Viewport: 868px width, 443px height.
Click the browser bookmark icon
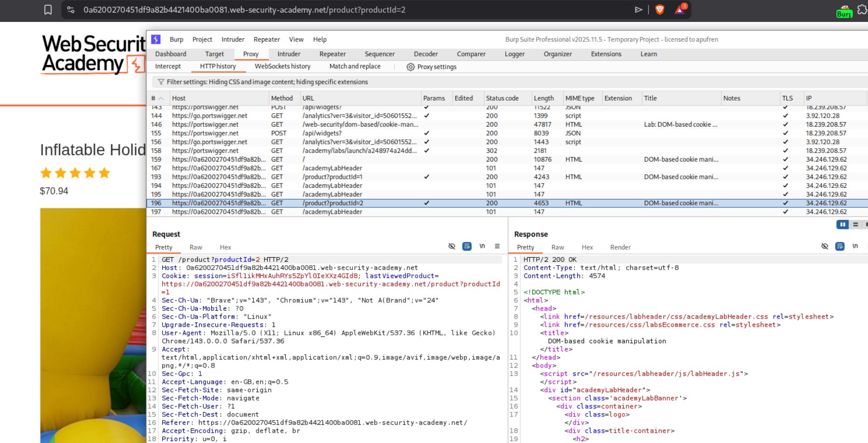48,10
